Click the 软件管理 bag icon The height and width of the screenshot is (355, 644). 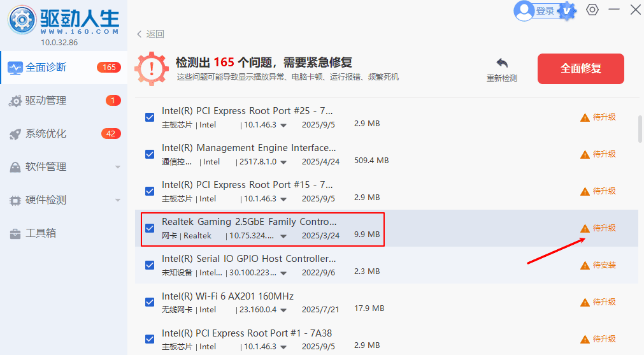[15, 167]
